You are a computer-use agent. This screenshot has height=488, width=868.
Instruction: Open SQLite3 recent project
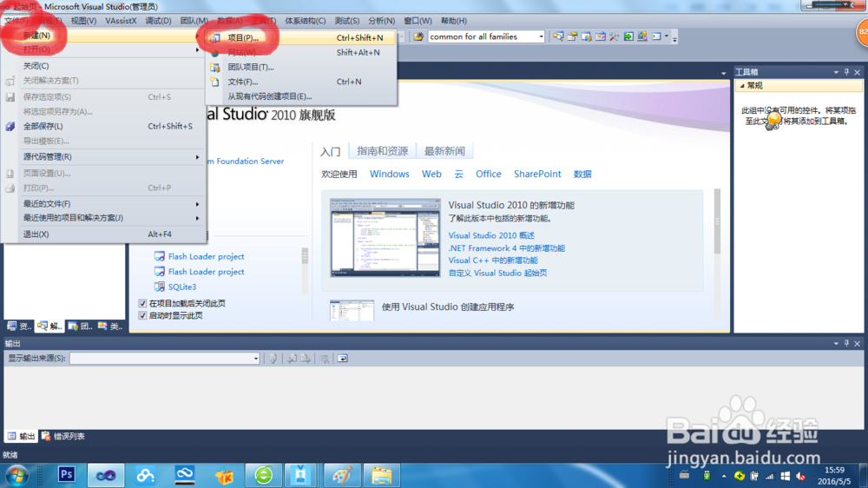181,287
